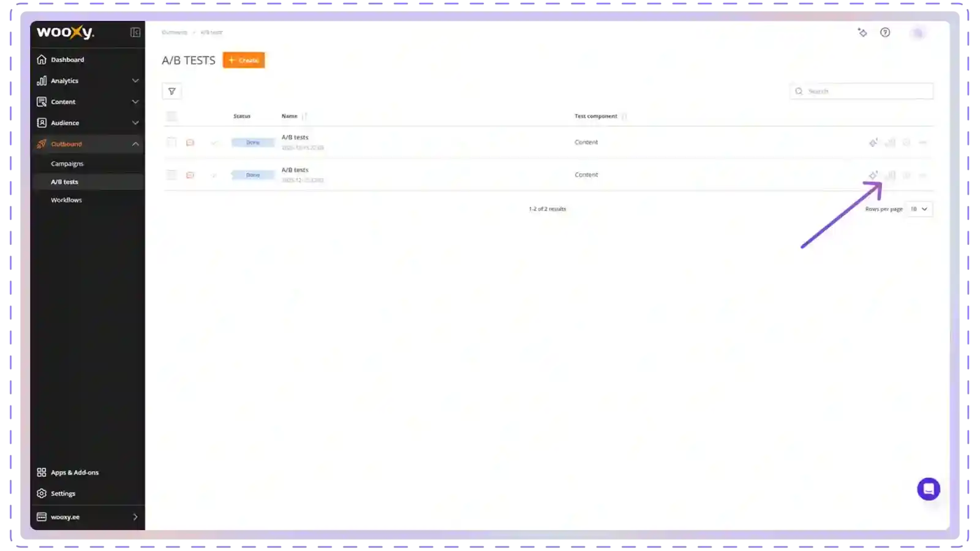Click AI sparkle icon in first row
980x551 pixels.
(x=873, y=143)
